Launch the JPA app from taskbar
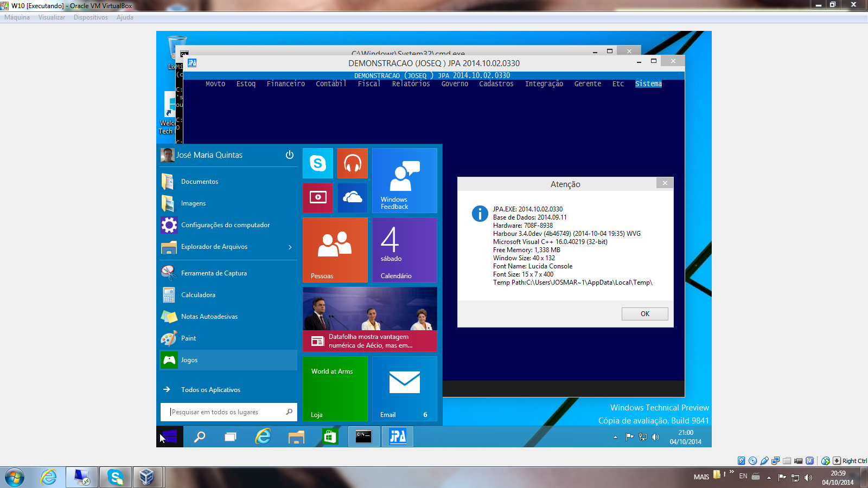The image size is (868, 488). [x=398, y=436]
